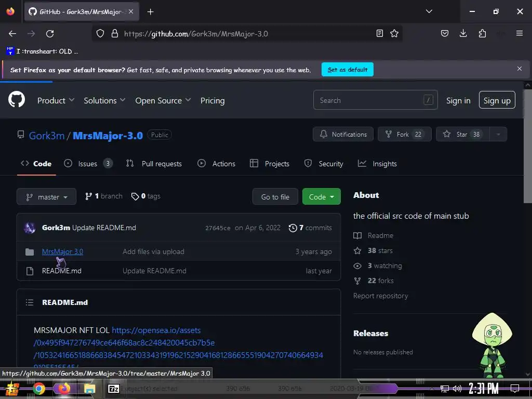Screen dimensions: 532x399
Task: List all tabs with the chevron button
Action: tap(429, 11)
